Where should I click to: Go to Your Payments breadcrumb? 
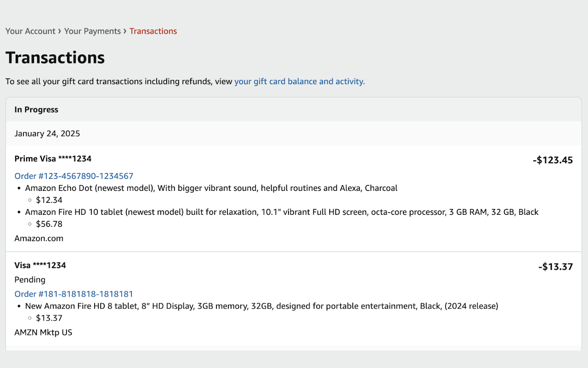coord(92,31)
